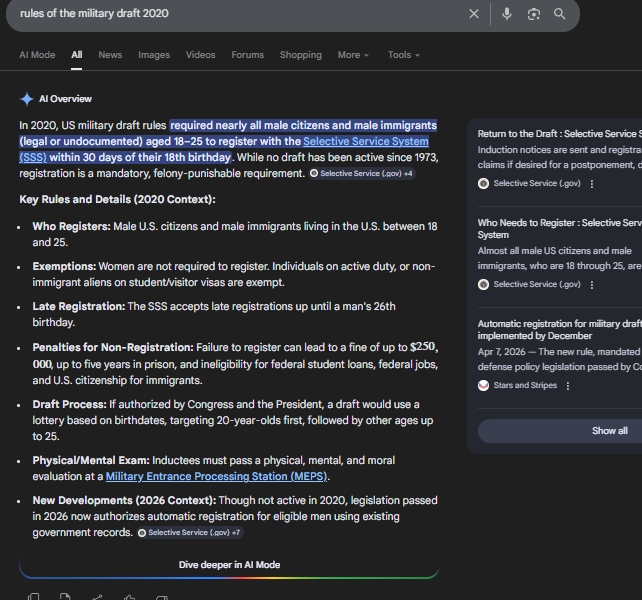Start voice search with the microphone icon
The height and width of the screenshot is (600, 642).
507,14
